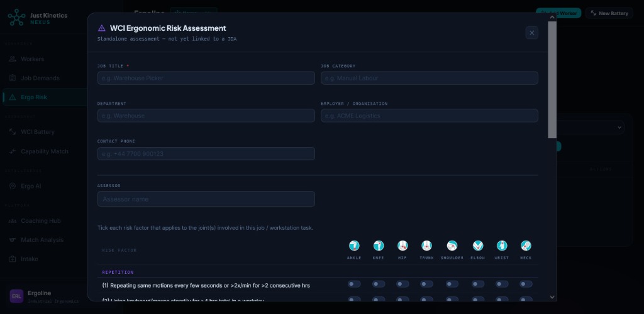Click the Match Analysis sidebar icon
The width and height of the screenshot is (644, 314).
tap(13, 240)
